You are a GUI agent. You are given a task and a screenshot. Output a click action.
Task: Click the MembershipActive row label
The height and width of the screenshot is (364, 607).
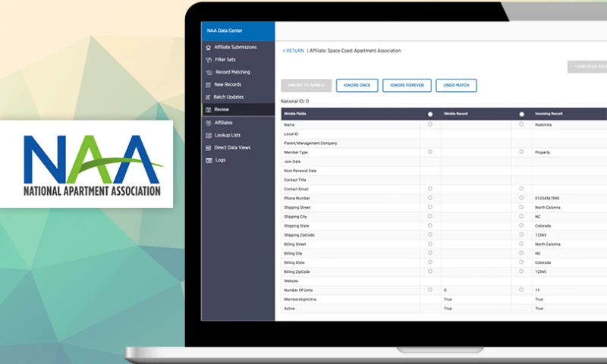(x=300, y=300)
